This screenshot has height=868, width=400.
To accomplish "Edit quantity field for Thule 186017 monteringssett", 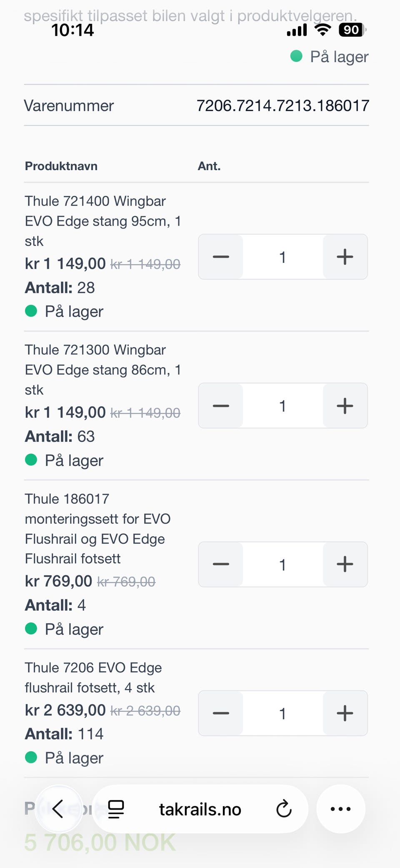I will [282, 564].
